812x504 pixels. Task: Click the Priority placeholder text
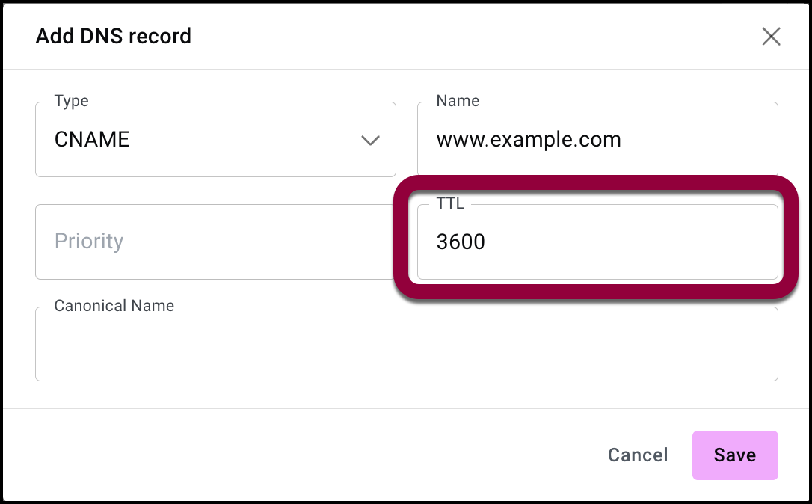(89, 242)
